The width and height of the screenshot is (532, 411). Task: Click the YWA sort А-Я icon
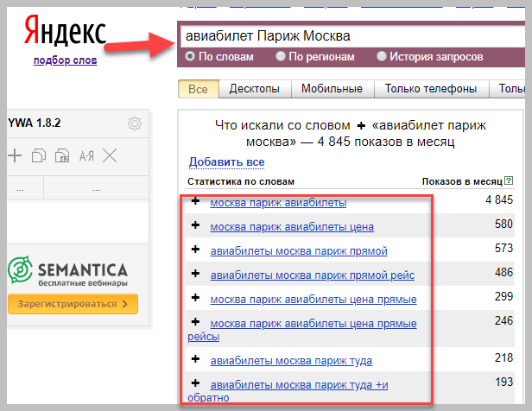pos(85,156)
